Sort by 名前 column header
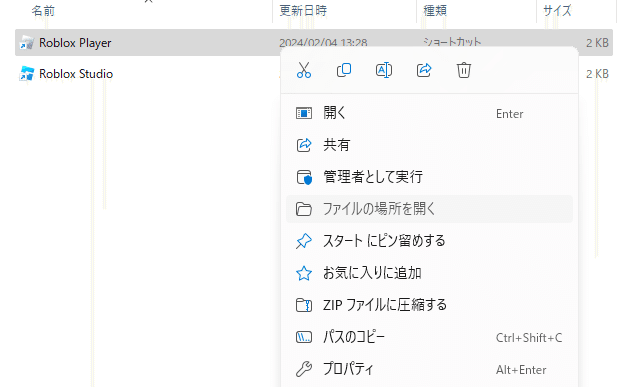Screen dimensions: 622x387 tap(43, 11)
